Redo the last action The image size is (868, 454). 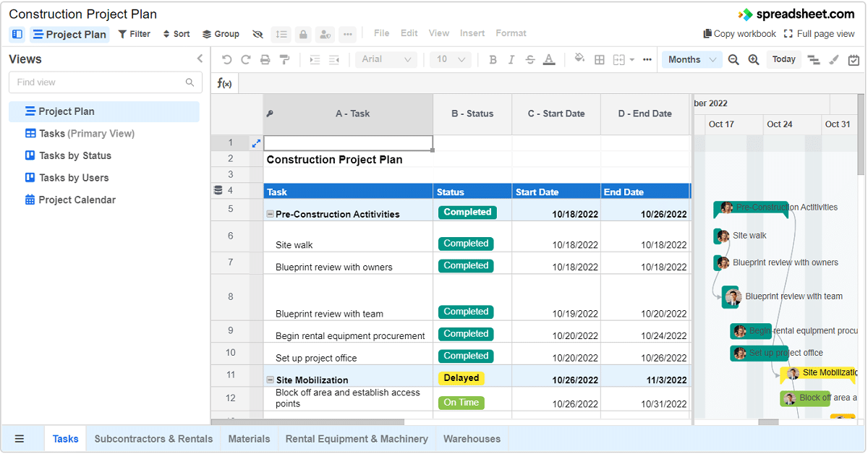[246, 59]
